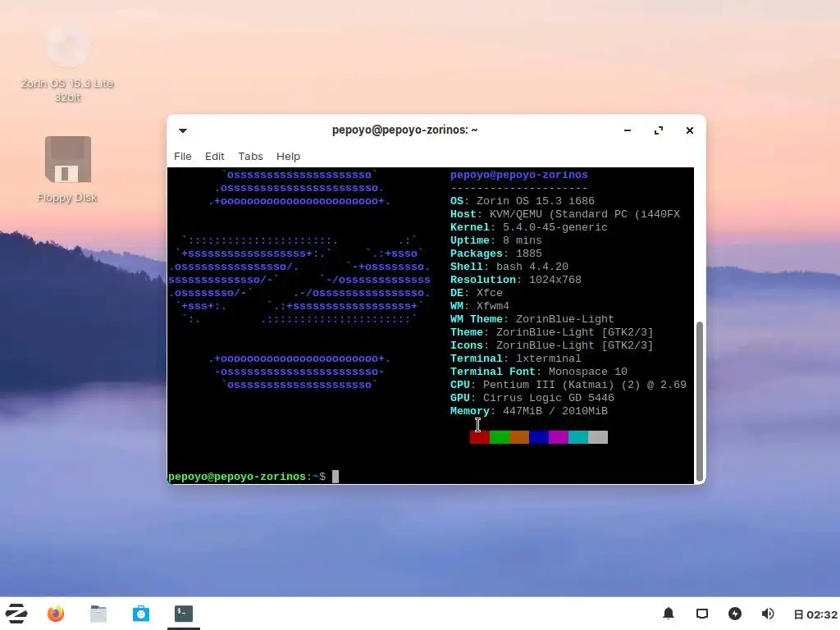Viewport: 840px width, 630px height.
Task: Click the 'Uptime: 8 mins' line
Action: (496, 240)
